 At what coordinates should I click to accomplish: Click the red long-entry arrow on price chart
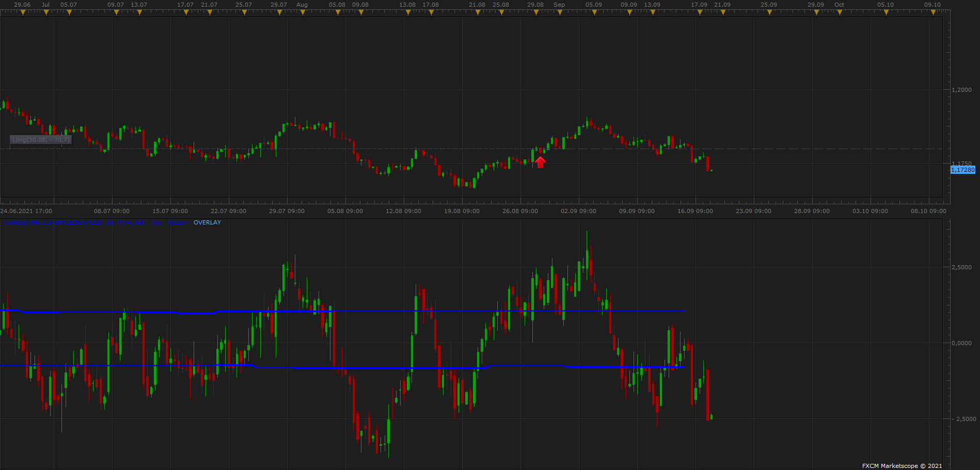pos(540,162)
